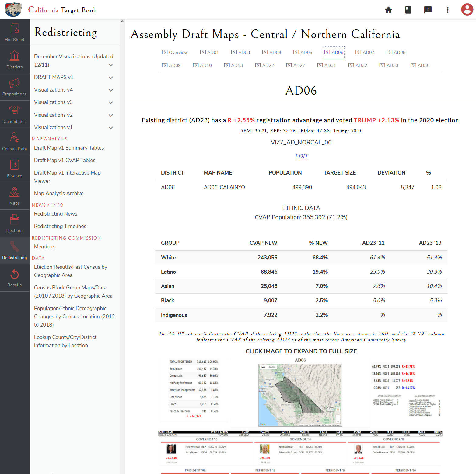Open the user account avatar menu

(x=467, y=9)
